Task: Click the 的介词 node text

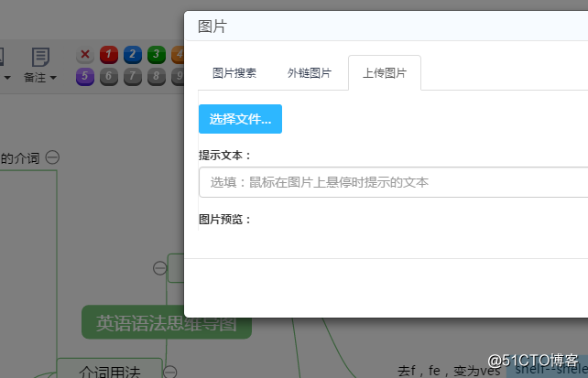Action: tap(20, 158)
